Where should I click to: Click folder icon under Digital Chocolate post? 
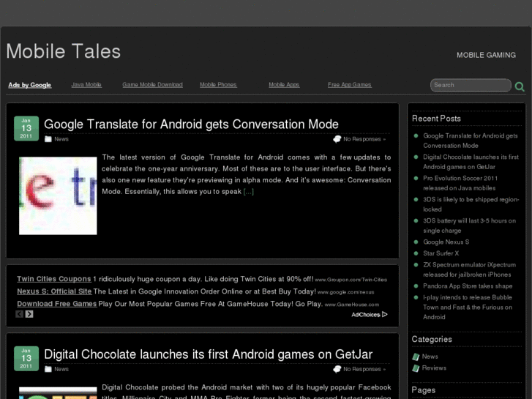pyautogui.click(x=48, y=369)
